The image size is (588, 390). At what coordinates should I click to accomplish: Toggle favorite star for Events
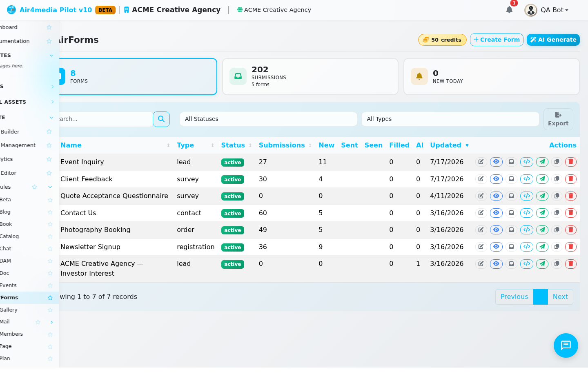pyautogui.click(x=50, y=285)
